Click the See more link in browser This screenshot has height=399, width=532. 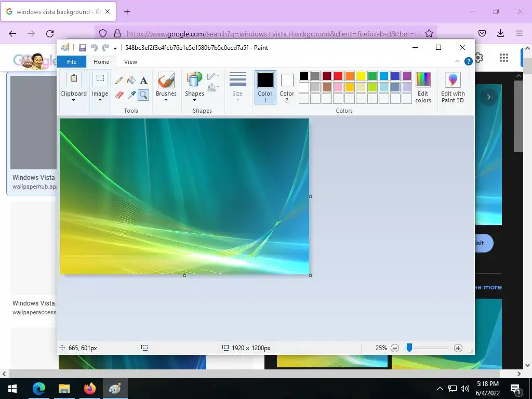(x=488, y=287)
